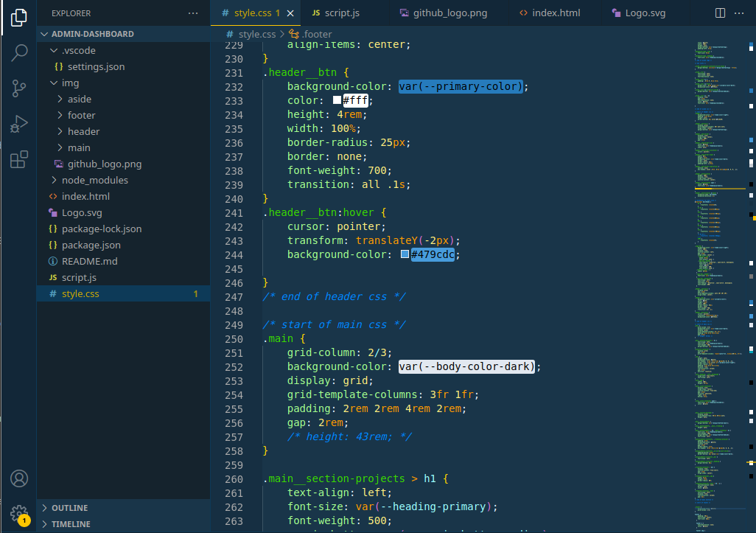Open editor more actions menu
The width and height of the screenshot is (756, 533).
[x=739, y=13]
